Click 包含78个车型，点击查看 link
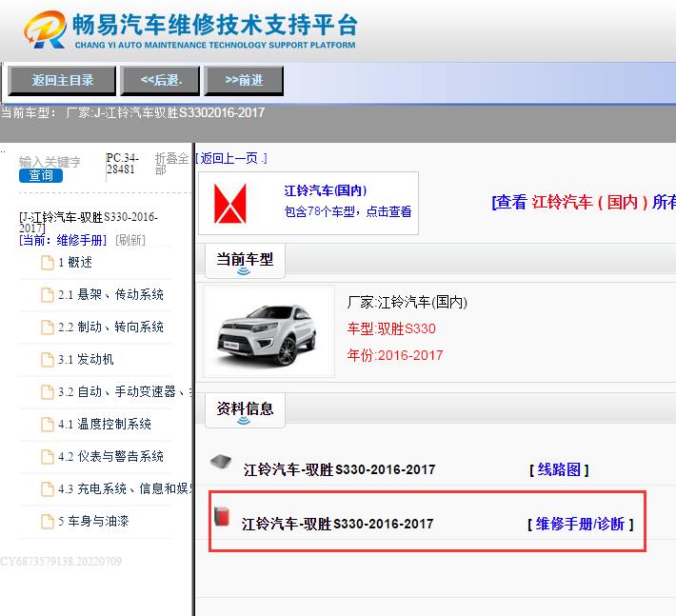Viewport: 676px width, 616px height. coord(348,211)
